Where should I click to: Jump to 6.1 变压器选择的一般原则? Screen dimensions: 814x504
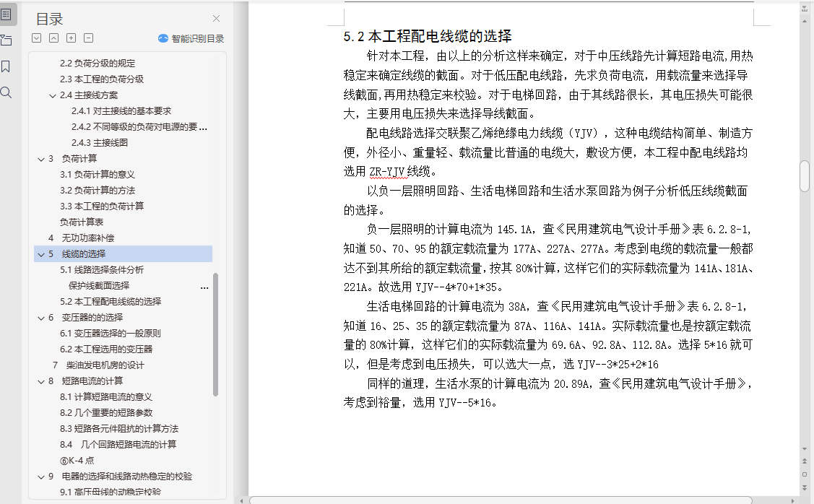point(110,333)
